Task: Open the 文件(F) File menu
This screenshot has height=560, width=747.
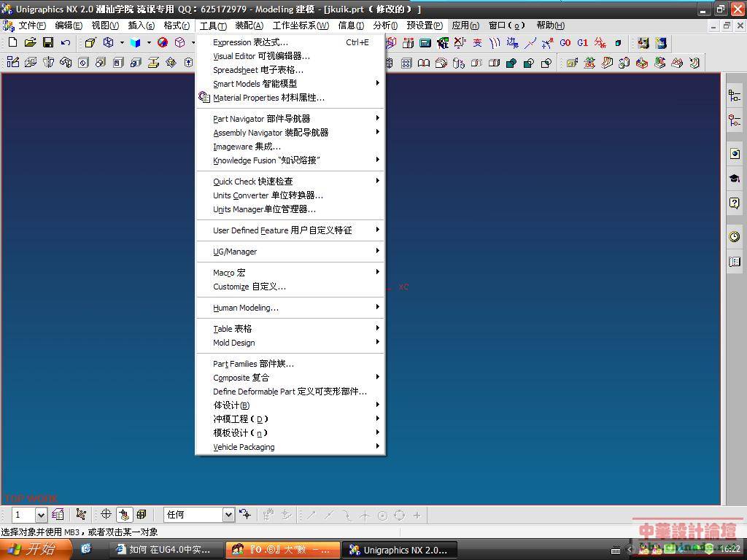Action: [x=32, y=26]
